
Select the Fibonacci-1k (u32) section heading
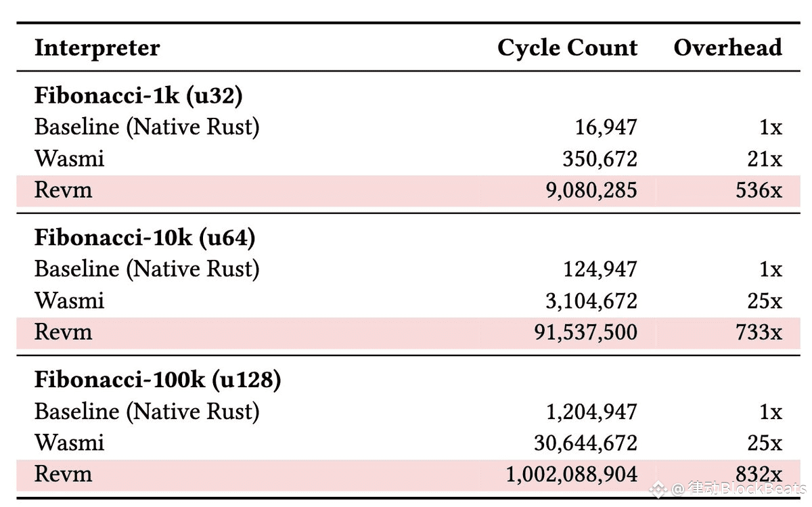[139, 96]
